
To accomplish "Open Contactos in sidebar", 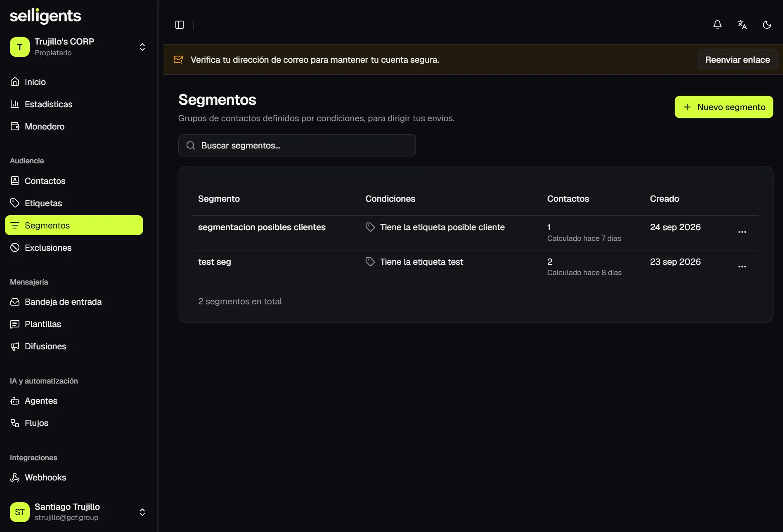I will click(x=74, y=181).
